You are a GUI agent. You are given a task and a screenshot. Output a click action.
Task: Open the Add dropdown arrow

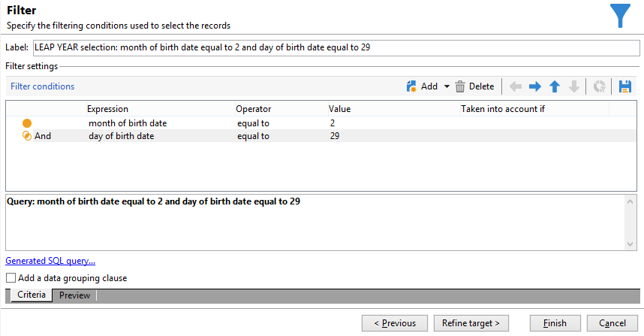pyautogui.click(x=447, y=86)
